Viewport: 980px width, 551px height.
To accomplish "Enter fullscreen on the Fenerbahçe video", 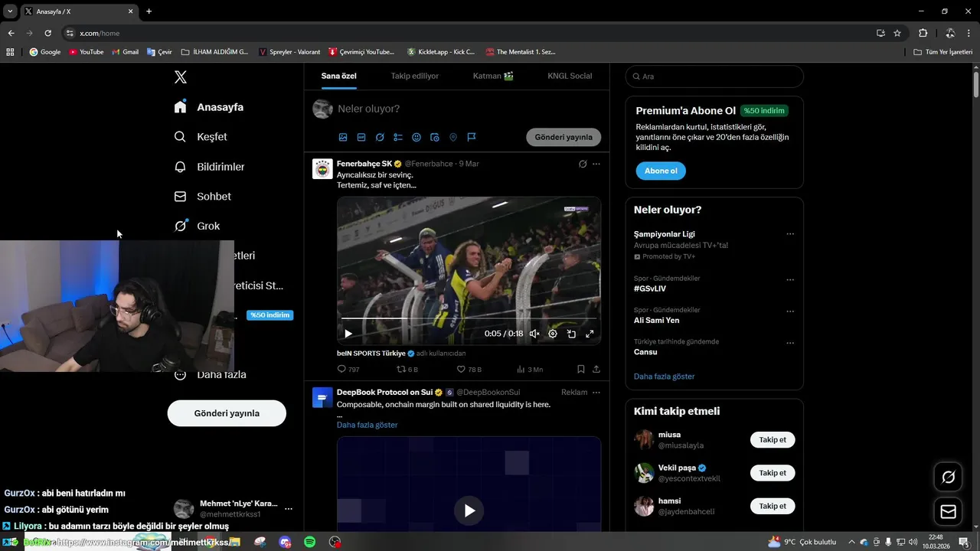I will pyautogui.click(x=590, y=334).
